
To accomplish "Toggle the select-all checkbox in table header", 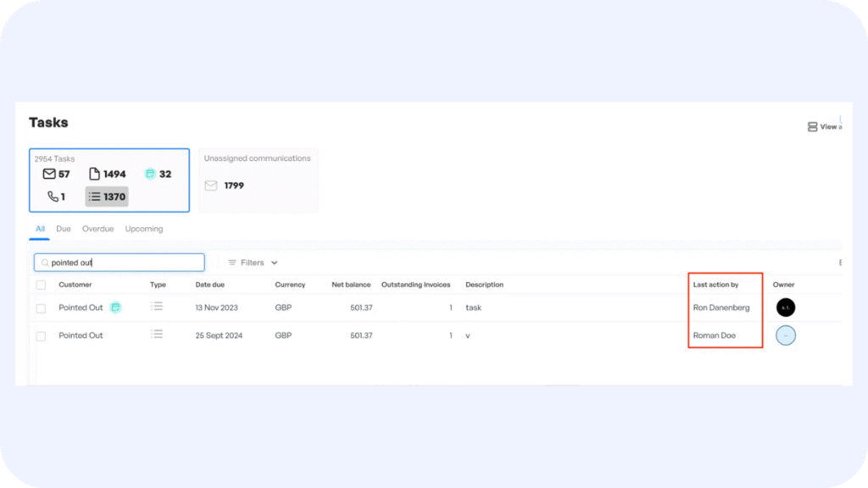I will click(x=41, y=286).
